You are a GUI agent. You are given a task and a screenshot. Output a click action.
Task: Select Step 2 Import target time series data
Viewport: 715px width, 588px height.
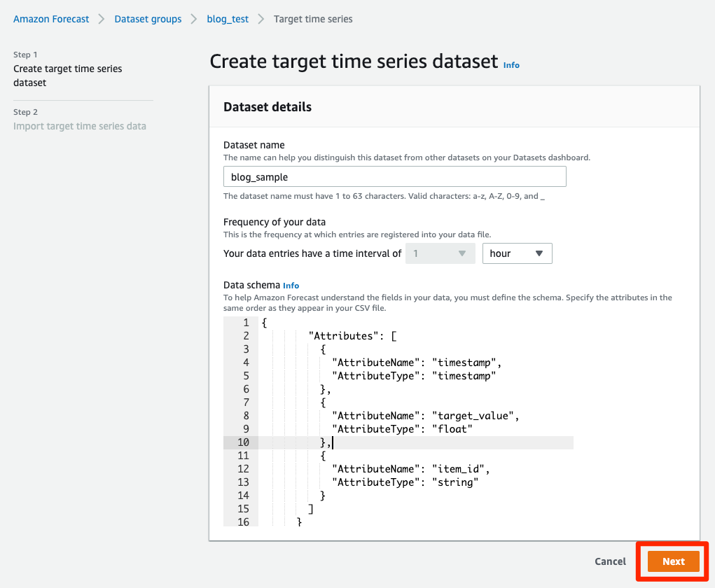click(x=80, y=126)
